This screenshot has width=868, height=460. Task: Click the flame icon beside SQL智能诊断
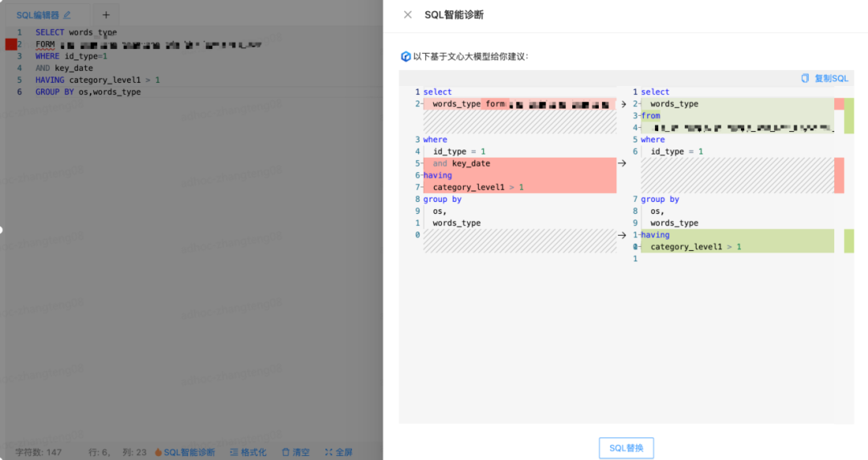pyautogui.click(x=158, y=452)
